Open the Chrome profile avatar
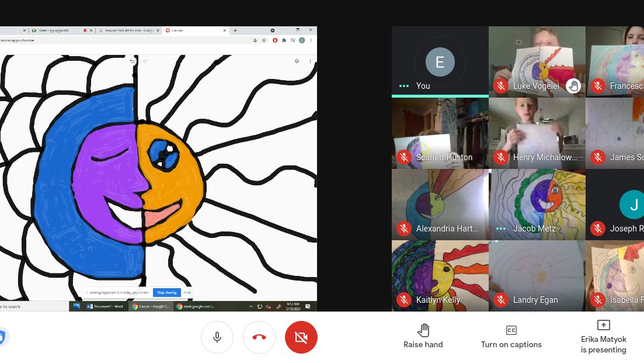 [302, 40]
